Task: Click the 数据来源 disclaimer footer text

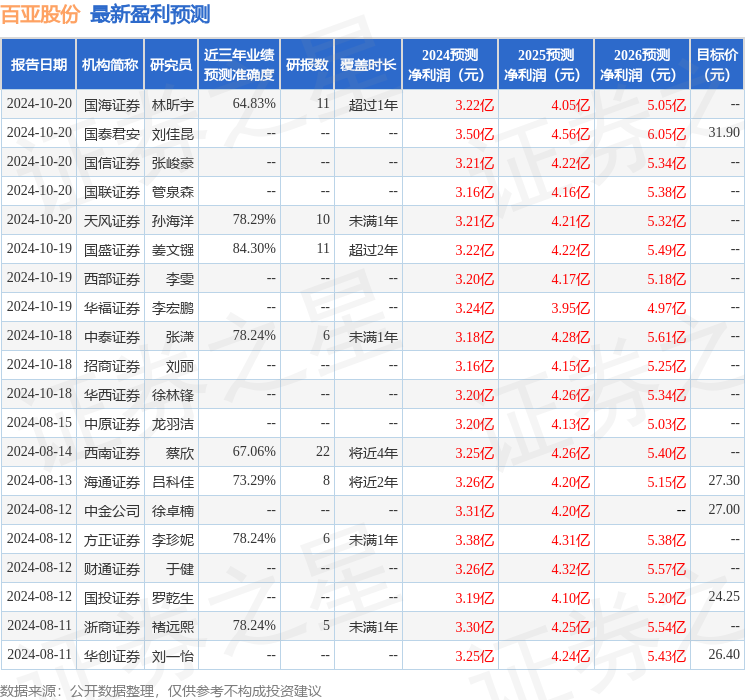Action: click(x=161, y=690)
